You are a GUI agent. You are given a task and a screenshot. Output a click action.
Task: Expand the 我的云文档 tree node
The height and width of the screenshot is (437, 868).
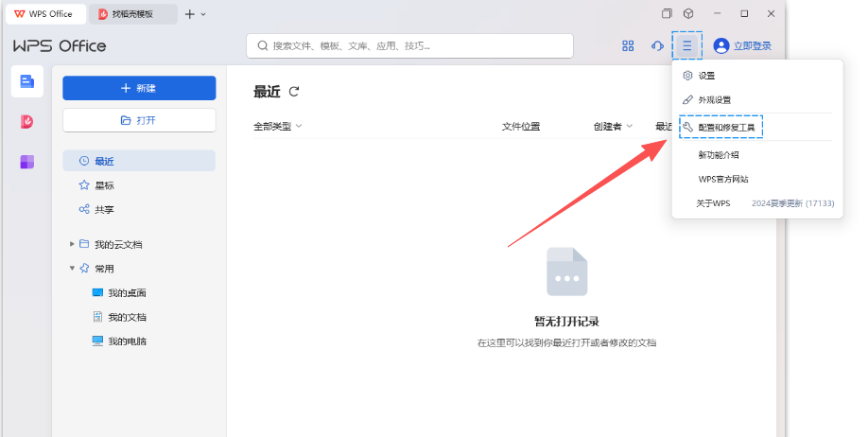coord(72,244)
